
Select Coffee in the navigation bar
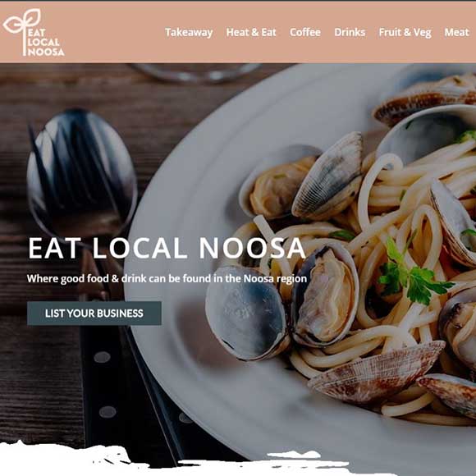coord(305,33)
